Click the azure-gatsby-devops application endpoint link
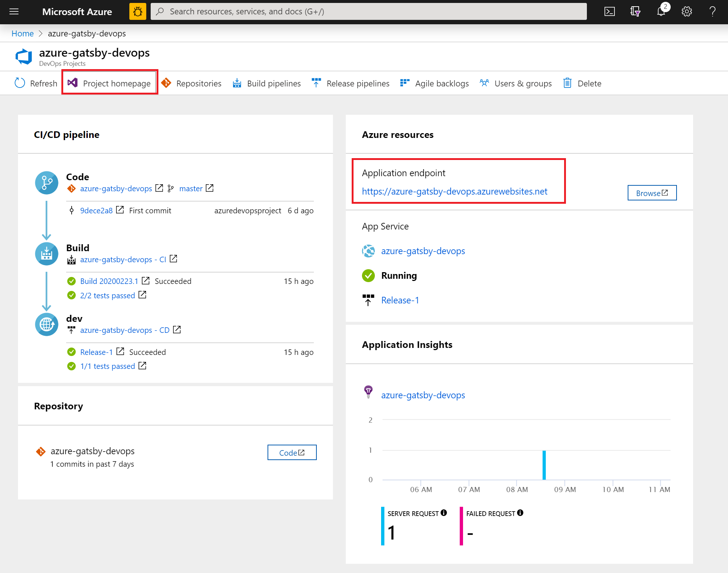Viewport: 728px width, 573px height. click(455, 192)
